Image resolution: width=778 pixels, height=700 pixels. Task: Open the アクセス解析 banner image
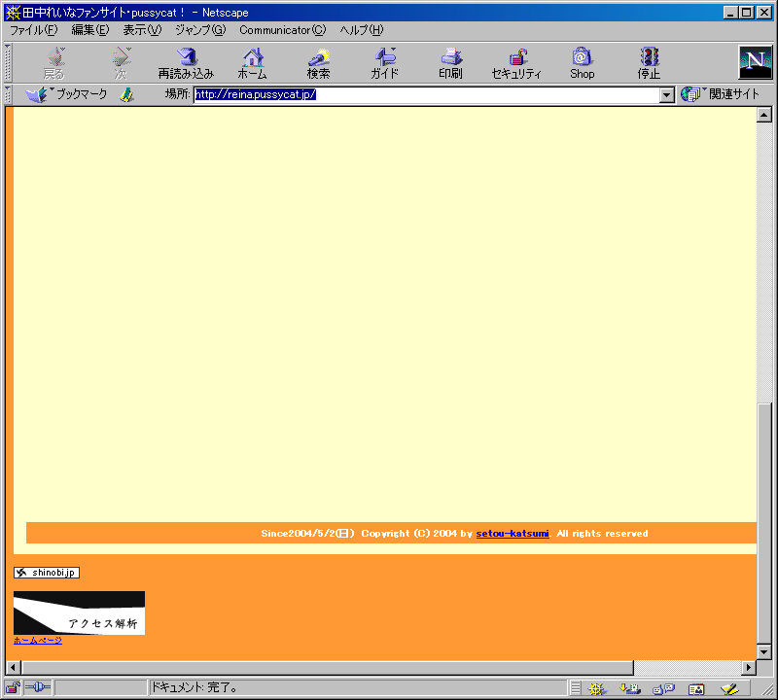pos(79,612)
